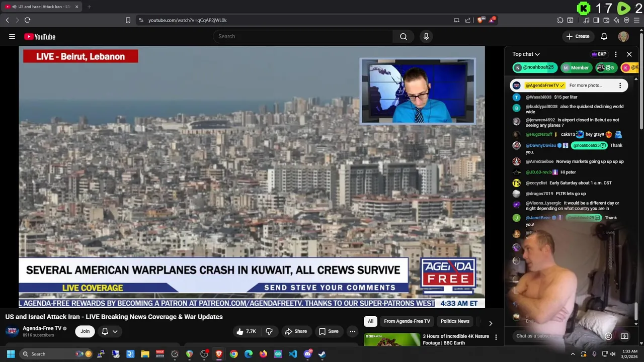Viewport: 644px width, 362px height.
Task: Like the video with thumbs up
Action: [x=246, y=331]
